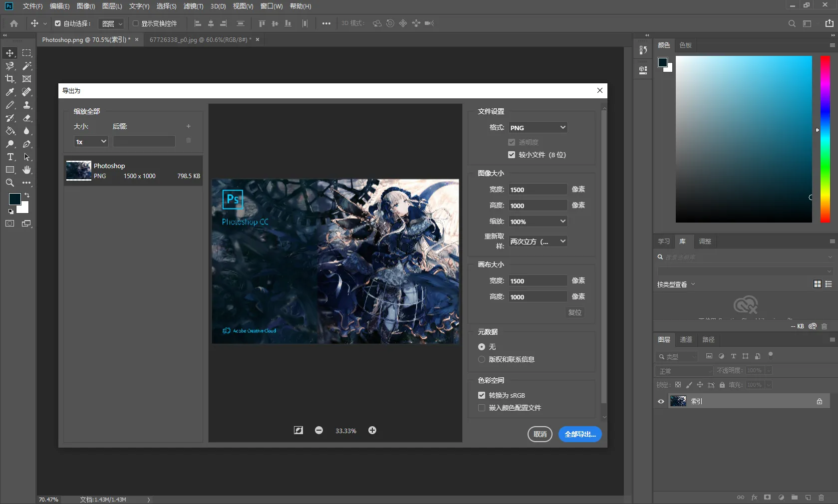Click the hue slider strip in color panel
This screenshot has height=504, width=838.
[825, 139]
